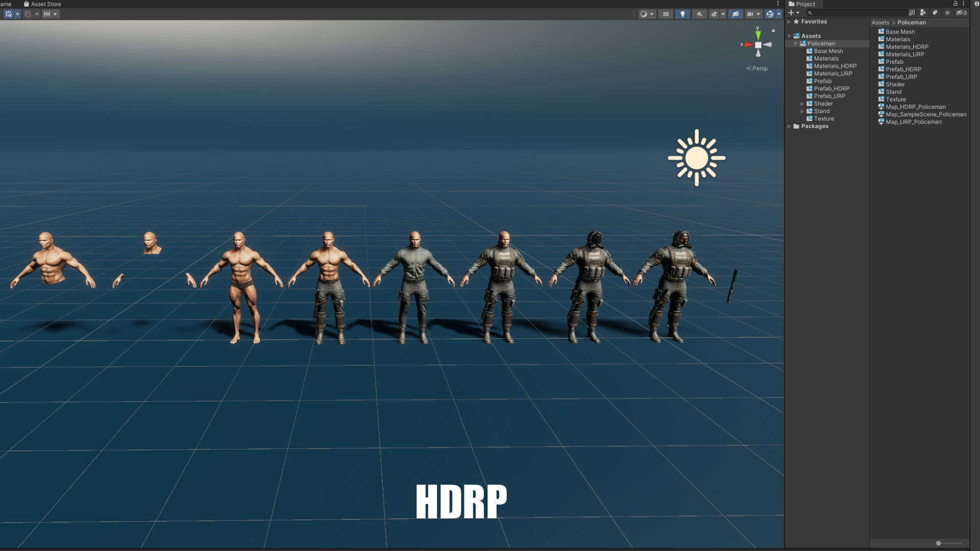Click Assets in the breadcrumb path
980x551 pixels.
(880, 22)
